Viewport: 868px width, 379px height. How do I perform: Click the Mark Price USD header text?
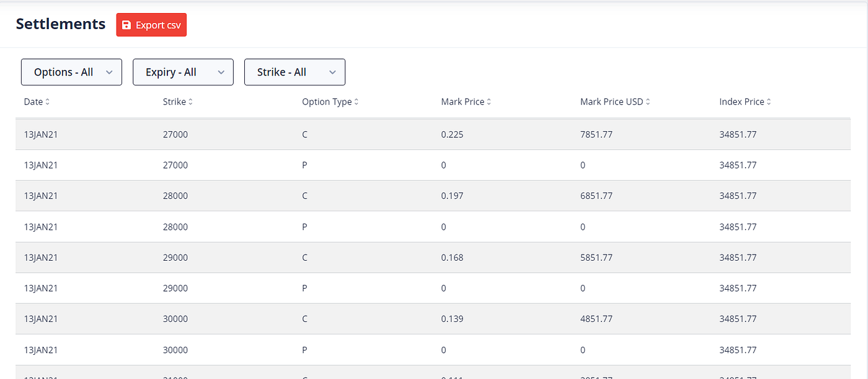point(611,102)
